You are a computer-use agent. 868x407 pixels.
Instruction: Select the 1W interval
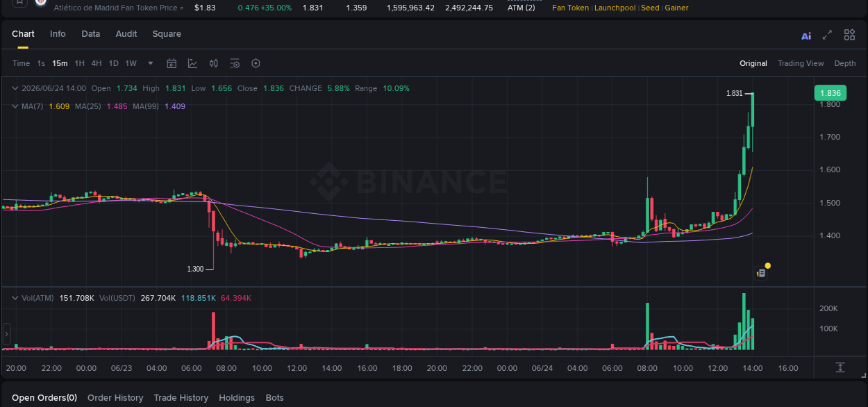click(131, 63)
